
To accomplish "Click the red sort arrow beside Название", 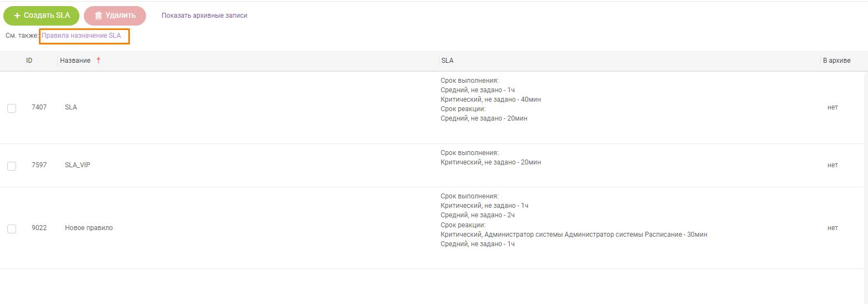I will 98,61.
